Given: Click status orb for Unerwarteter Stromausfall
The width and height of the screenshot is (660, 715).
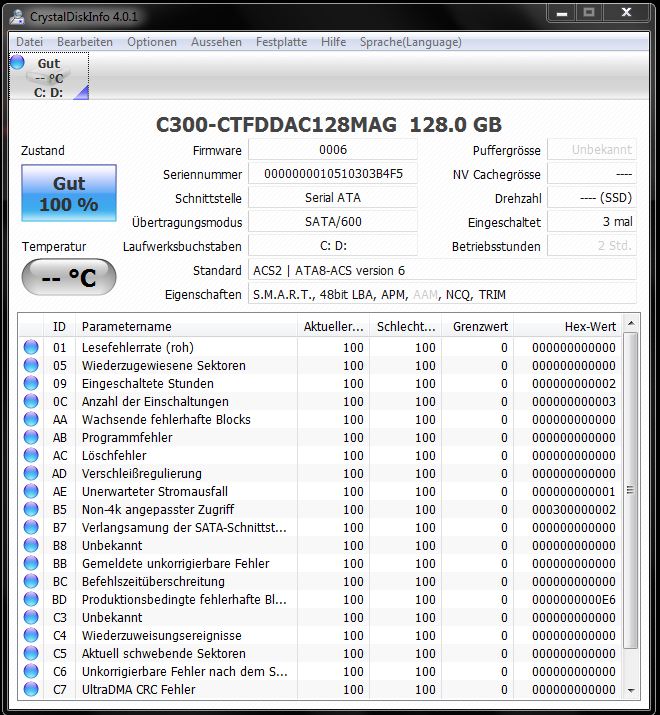Looking at the screenshot, I should pyautogui.click(x=31, y=492).
